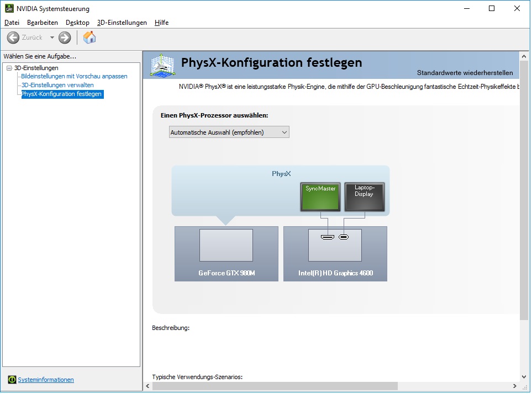The image size is (532, 394).
Task: Click the Einen PhysX-Prozessor auswählen: label
Action: tap(214, 115)
